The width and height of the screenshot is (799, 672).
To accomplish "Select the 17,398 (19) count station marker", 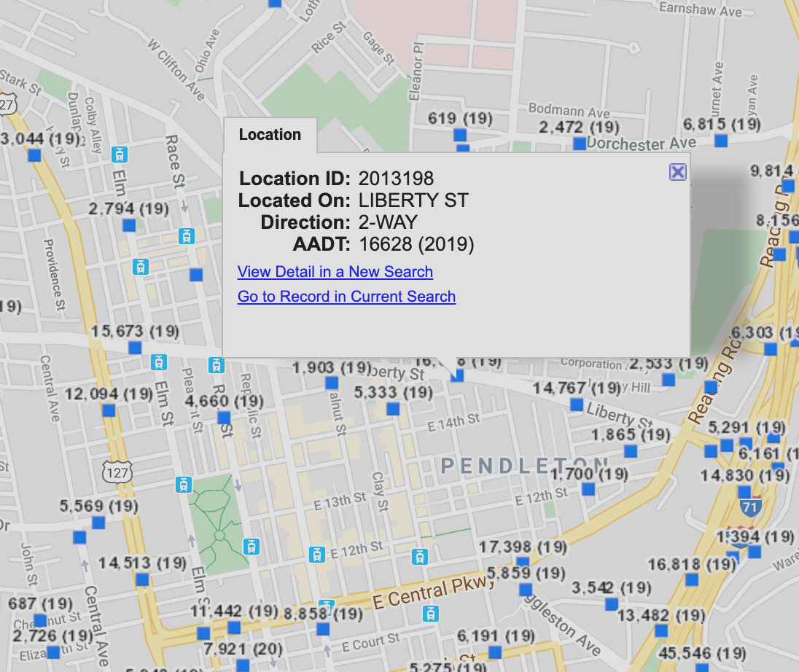I will (x=523, y=562).
